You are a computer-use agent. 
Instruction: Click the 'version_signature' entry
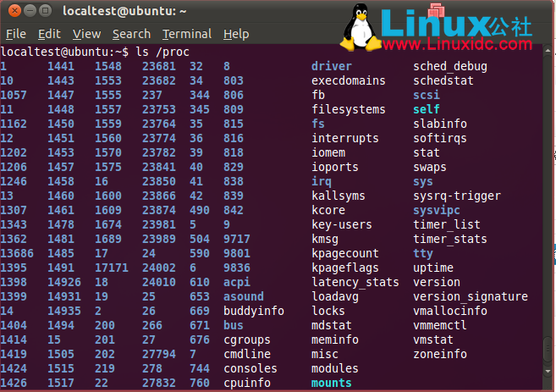(x=471, y=296)
